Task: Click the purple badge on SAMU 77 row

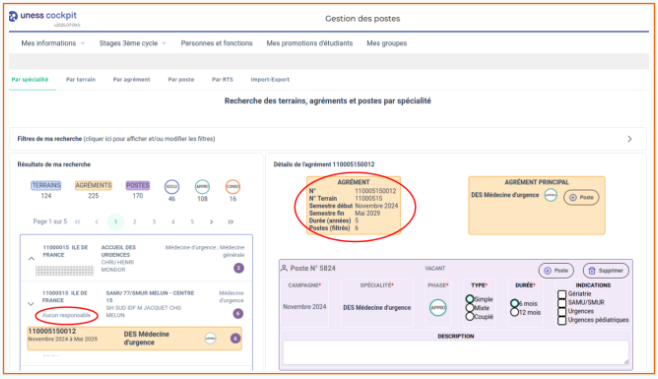Action: (x=238, y=313)
